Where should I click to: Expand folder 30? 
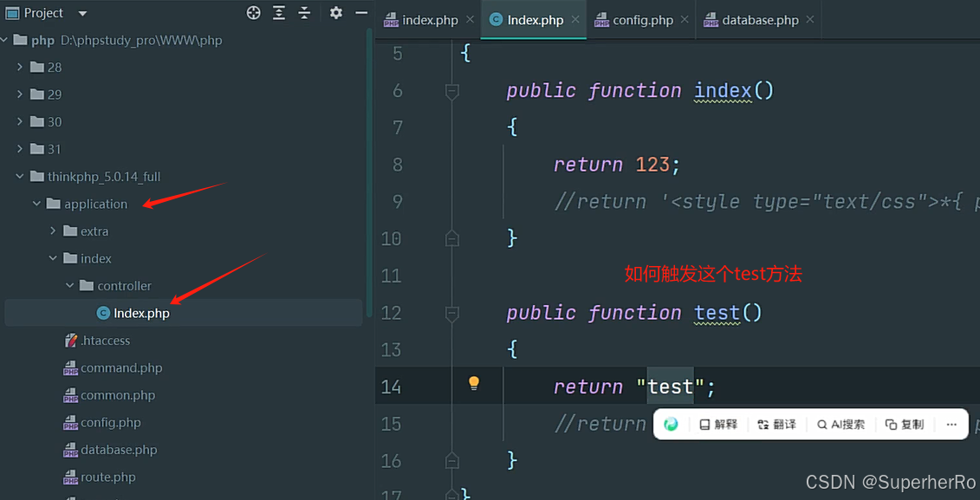[20, 122]
